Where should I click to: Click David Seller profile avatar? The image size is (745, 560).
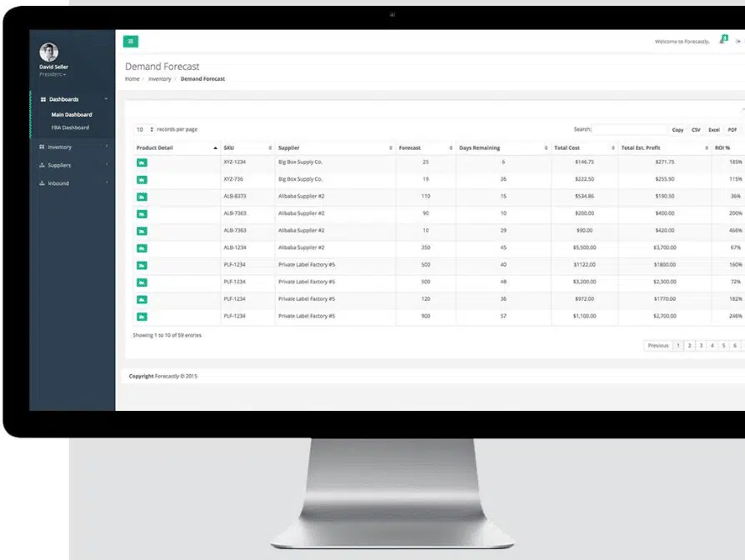click(48, 52)
